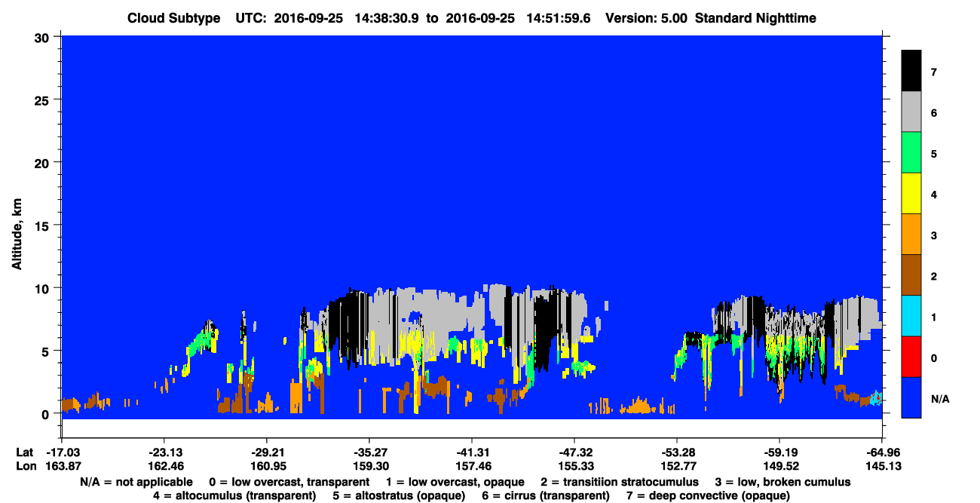Click the latitude value -47.32
The height and width of the screenshot is (503, 980).
coord(574,452)
